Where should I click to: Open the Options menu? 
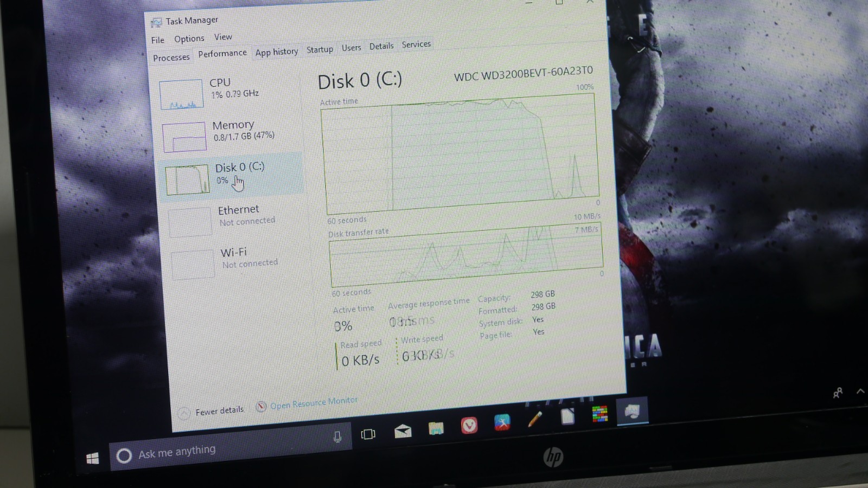[189, 39]
